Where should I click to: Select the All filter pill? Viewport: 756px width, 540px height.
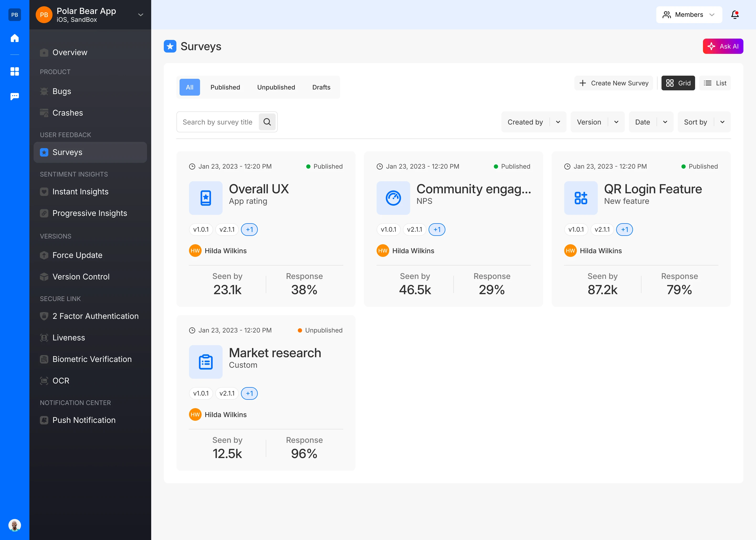(190, 87)
